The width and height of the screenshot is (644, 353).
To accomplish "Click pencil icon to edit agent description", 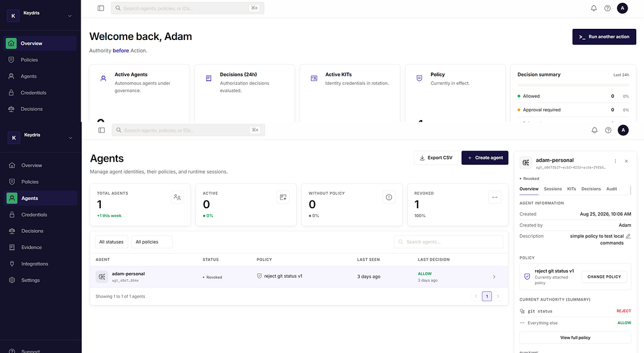I will [628, 236].
